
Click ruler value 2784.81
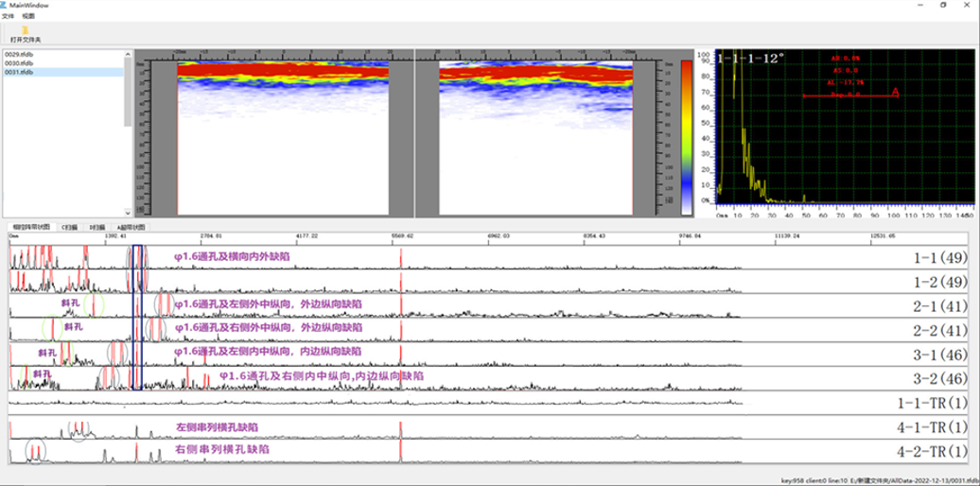(210, 236)
